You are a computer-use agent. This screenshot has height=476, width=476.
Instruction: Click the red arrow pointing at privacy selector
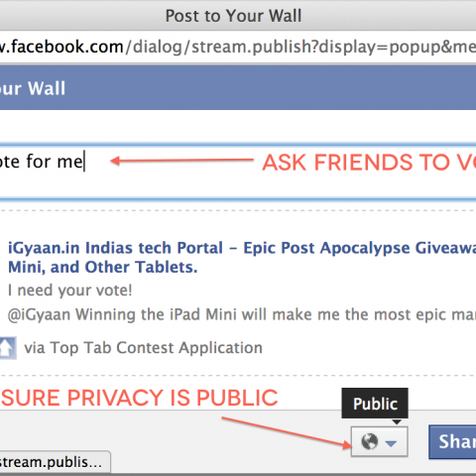click(287, 433)
